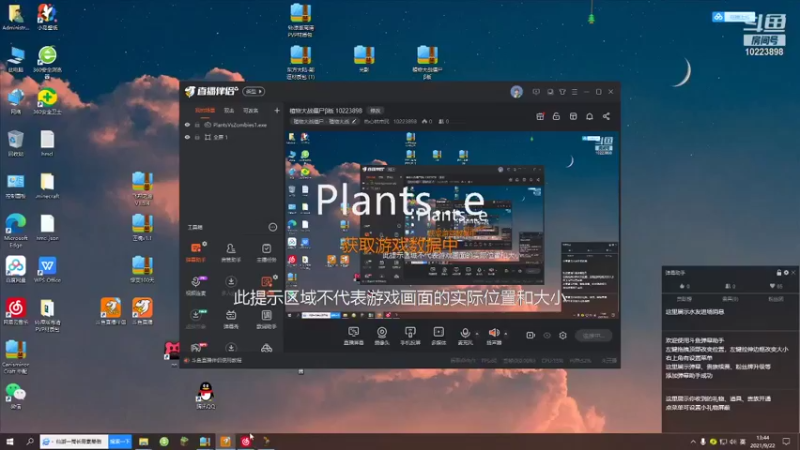Mute the microphone in the stream toolbar
The width and height of the screenshot is (800, 450).
pyautogui.click(x=465, y=335)
